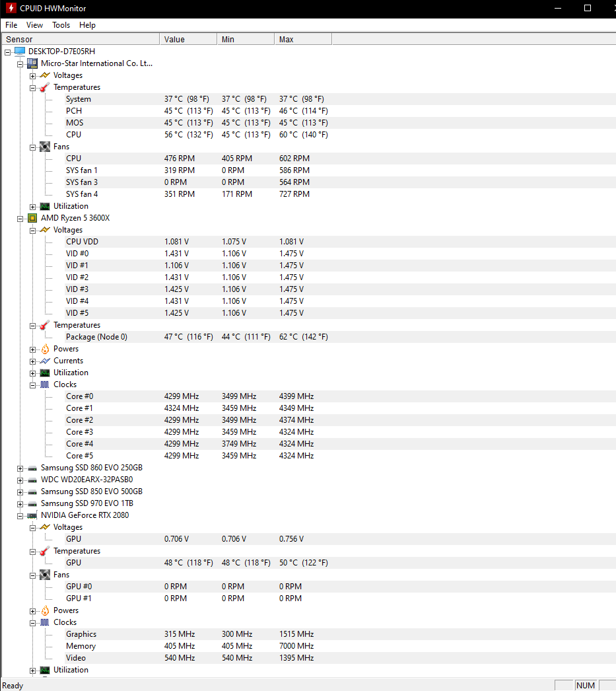616x691 pixels.
Task: Click the motherboard Voltages icon
Action: point(45,75)
